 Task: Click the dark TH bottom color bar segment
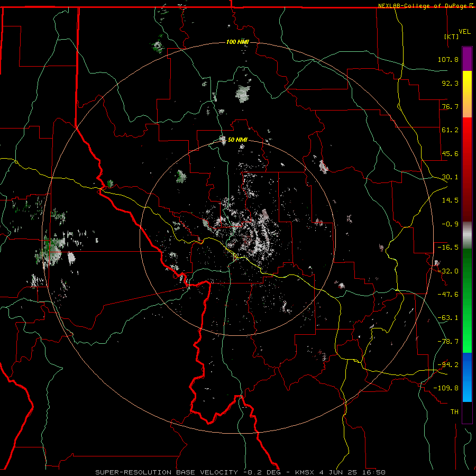467,412
